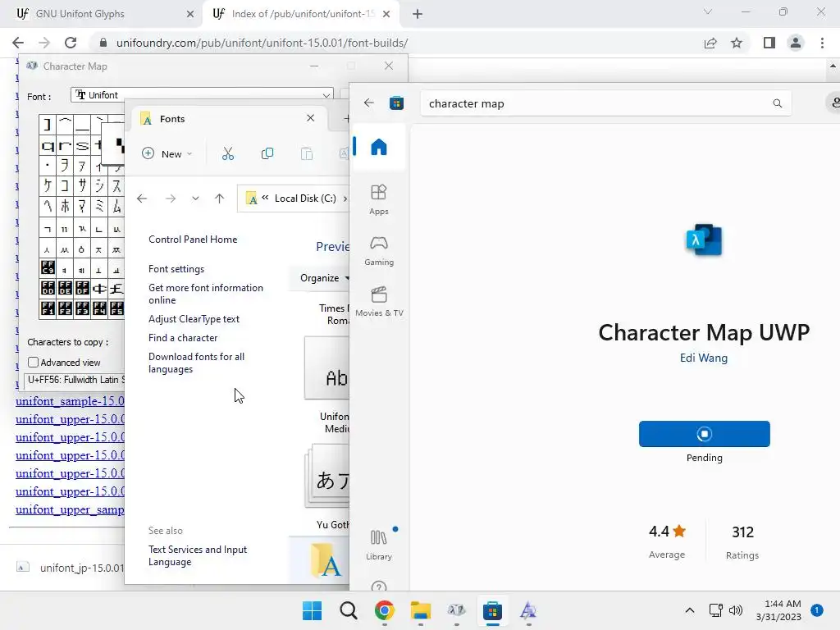Switch to Microsoft Store taskbar icon
Viewport: 840px width, 630px height.
pos(492,610)
